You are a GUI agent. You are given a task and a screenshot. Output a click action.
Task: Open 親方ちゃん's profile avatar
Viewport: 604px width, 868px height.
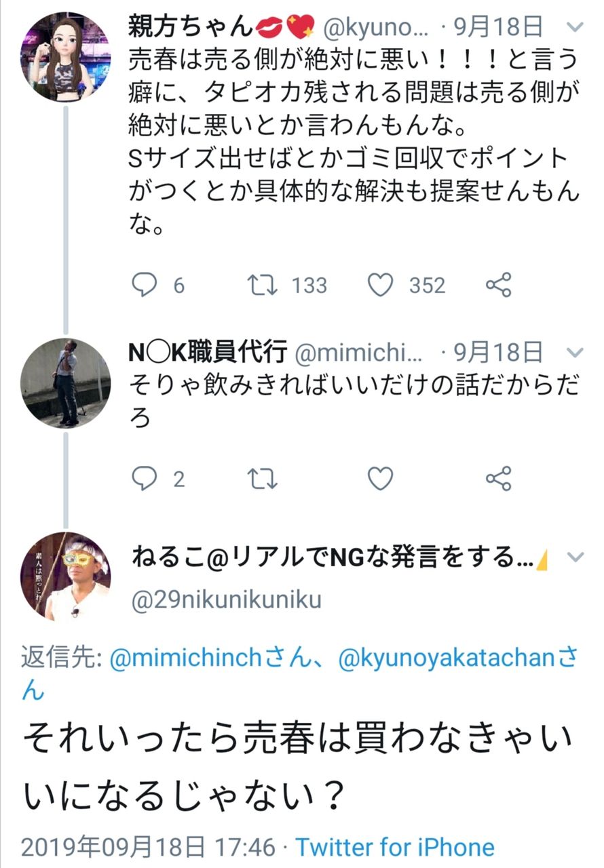[x=66, y=56]
